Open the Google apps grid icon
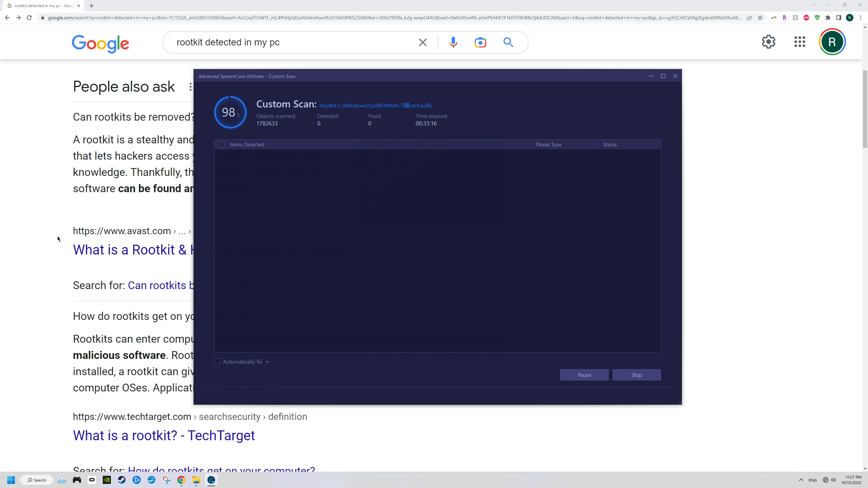This screenshot has width=868, height=488. tap(800, 42)
